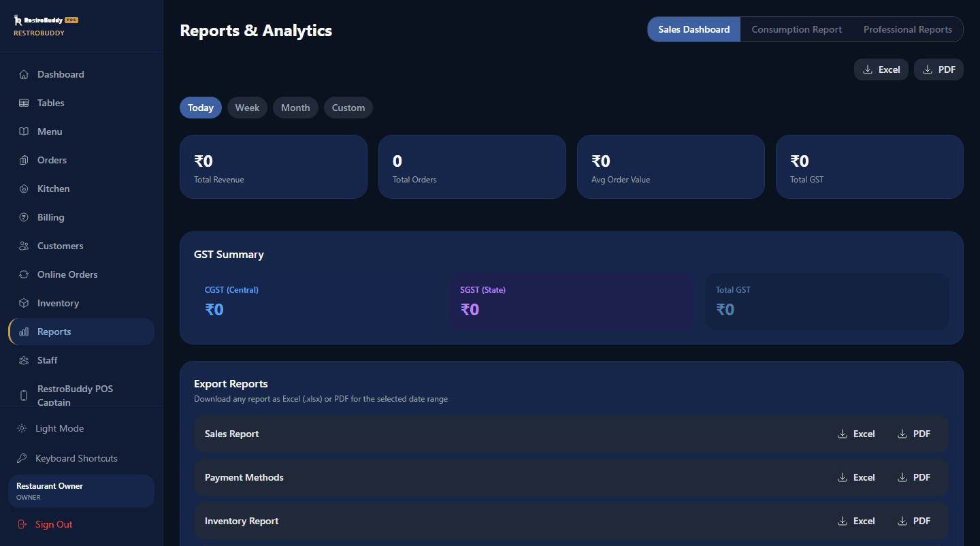This screenshot has height=546, width=980.
Task: Open Inventory page via its label
Action: click(58, 303)
